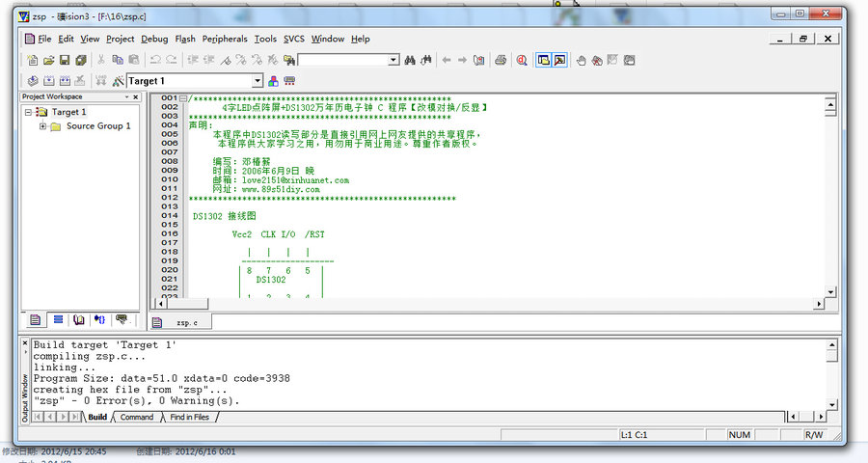
Task: Switch to Command output tab
Action: click(x=136, y=417)
